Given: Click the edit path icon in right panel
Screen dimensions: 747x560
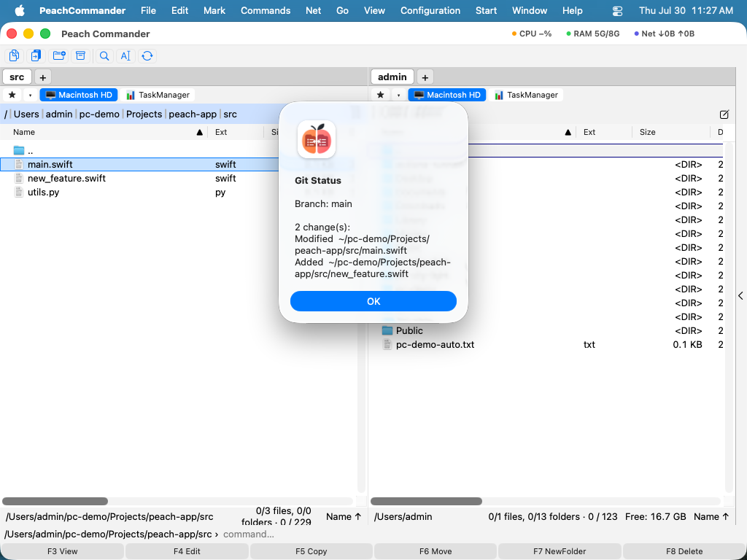Looking at the screenshot, I should 724,114.
